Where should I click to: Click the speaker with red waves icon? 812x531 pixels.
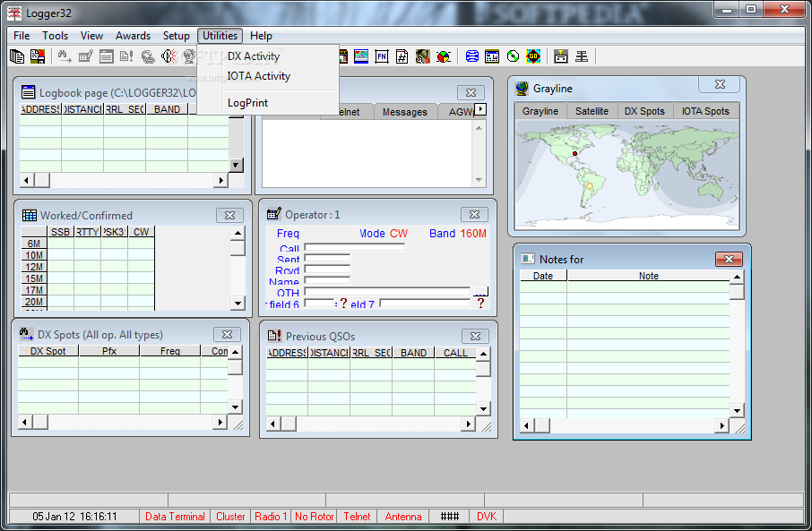[x=168, y=56]
